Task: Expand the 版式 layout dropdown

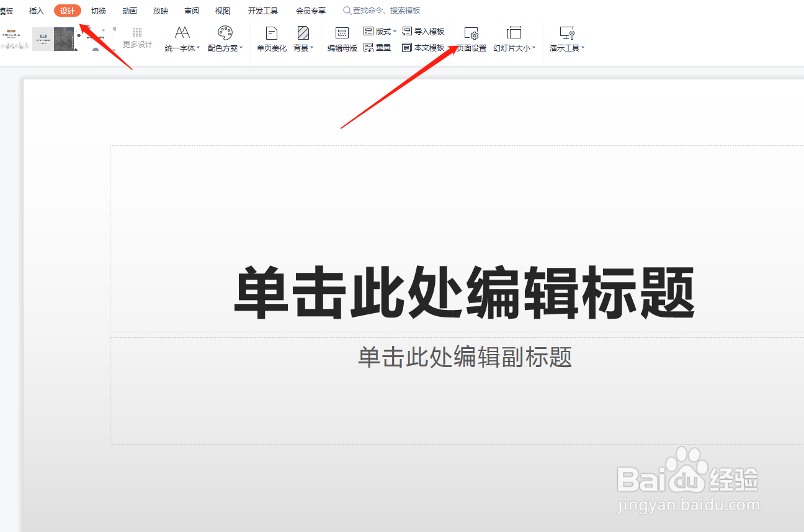Action: [380, 31]
